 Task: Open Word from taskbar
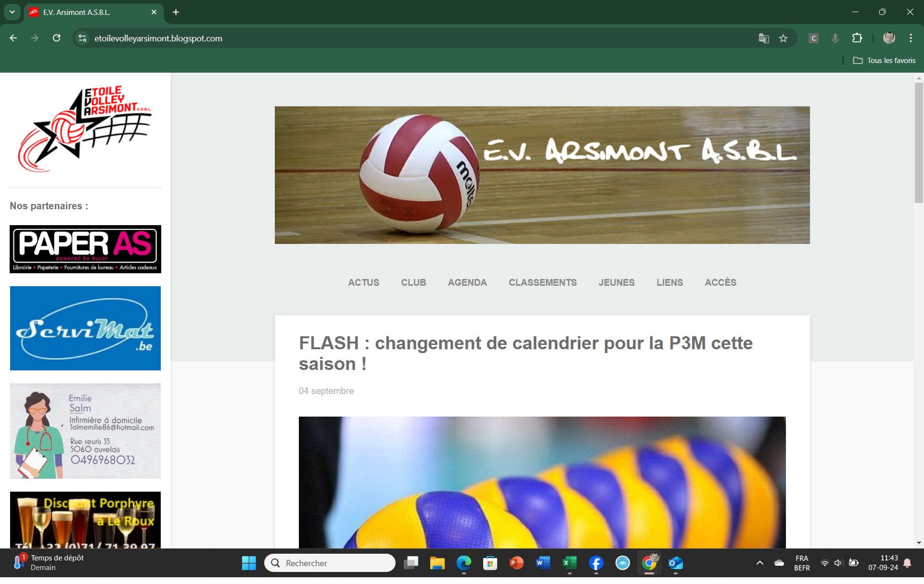[543, 563]
